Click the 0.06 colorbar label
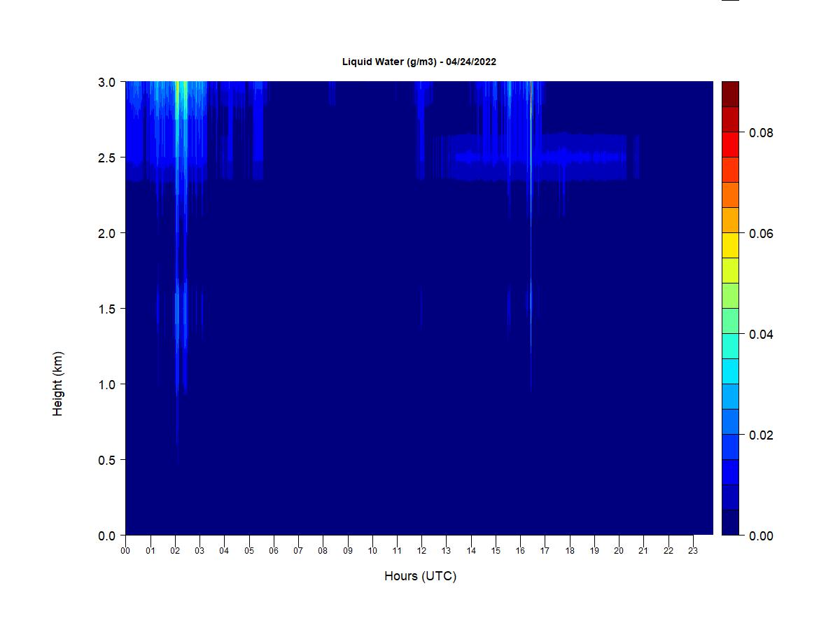This screenshot has height=630, width=840. coord(762,233)
